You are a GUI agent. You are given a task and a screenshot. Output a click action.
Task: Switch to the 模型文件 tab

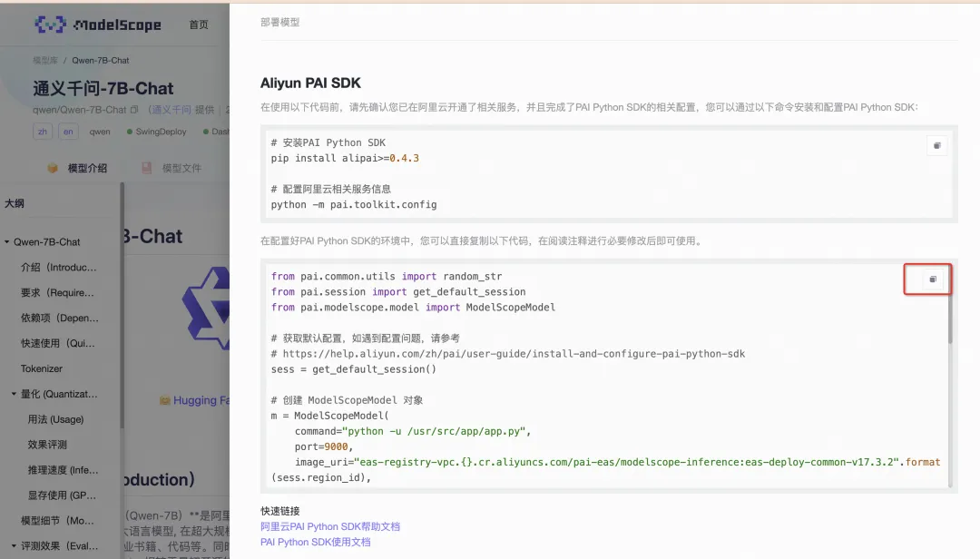point(181,168)
